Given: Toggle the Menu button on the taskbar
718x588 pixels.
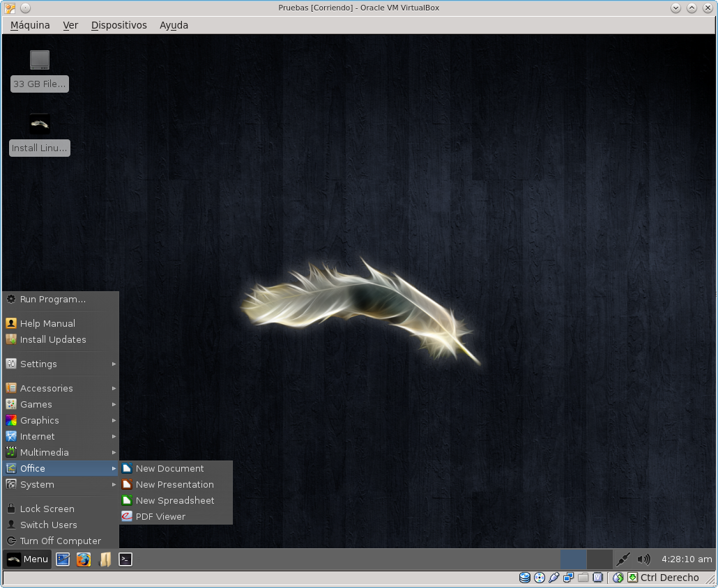Looking at the screenshot, I should (28, 559).
